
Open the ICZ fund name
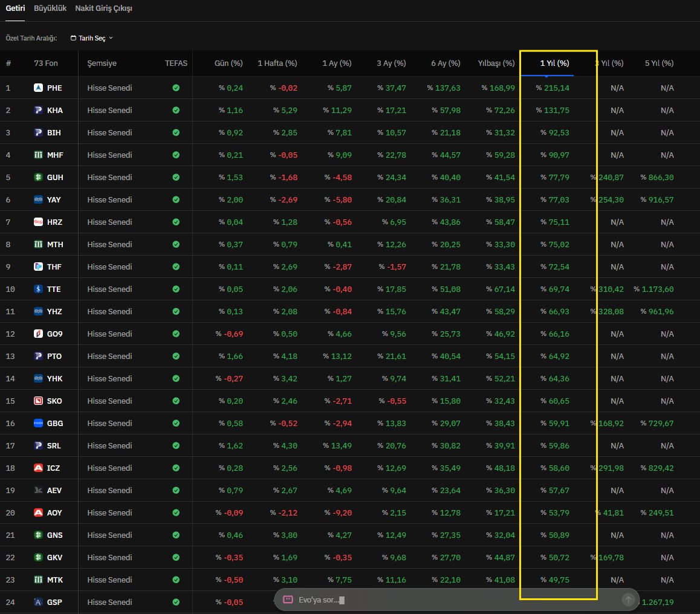(53, 468)
